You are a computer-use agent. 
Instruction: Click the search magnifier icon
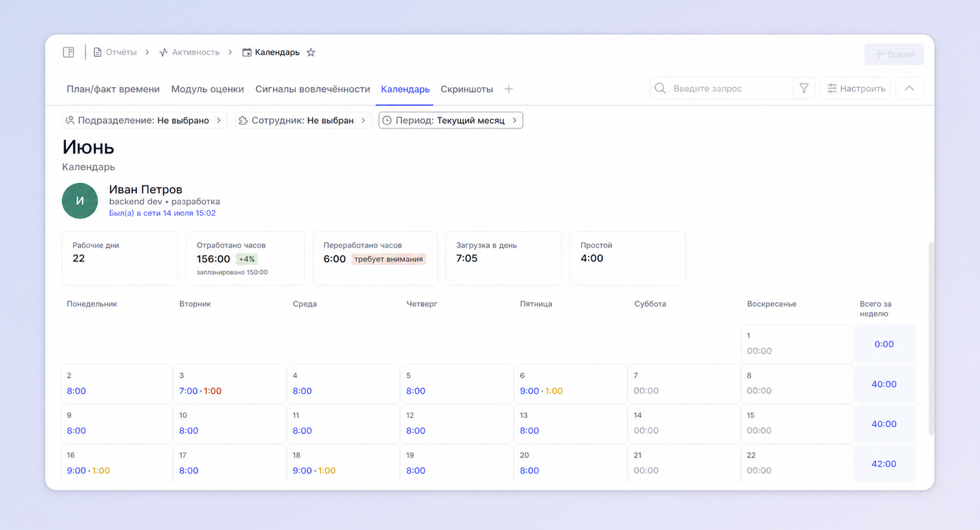[x=660, y=89]
